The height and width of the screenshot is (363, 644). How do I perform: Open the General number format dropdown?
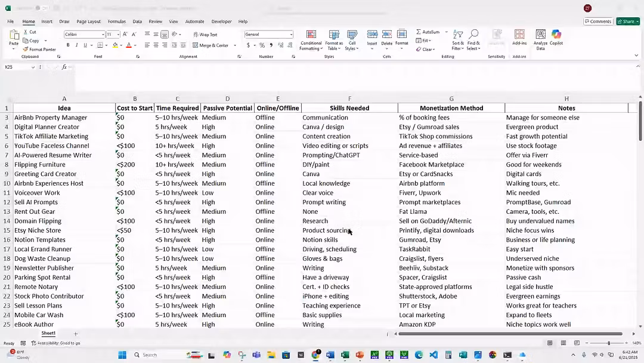[291, 35]
